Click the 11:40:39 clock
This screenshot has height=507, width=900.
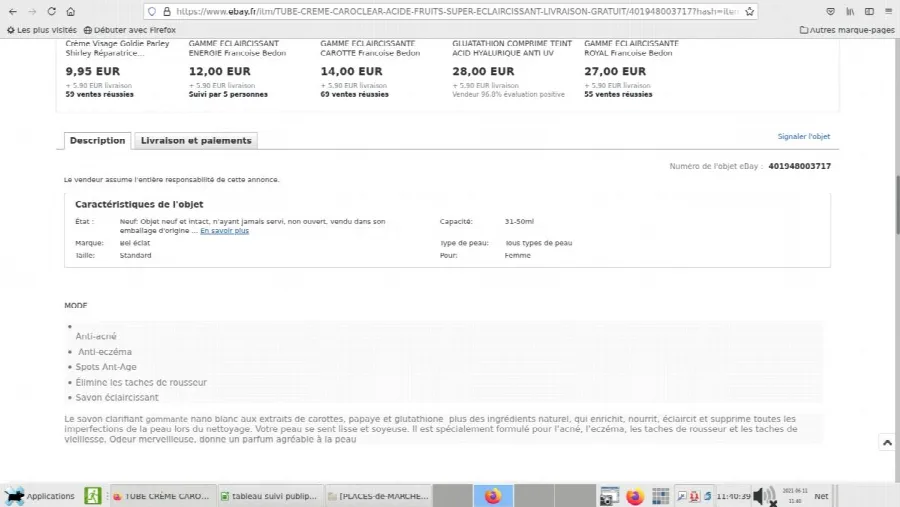coord(733,496)
